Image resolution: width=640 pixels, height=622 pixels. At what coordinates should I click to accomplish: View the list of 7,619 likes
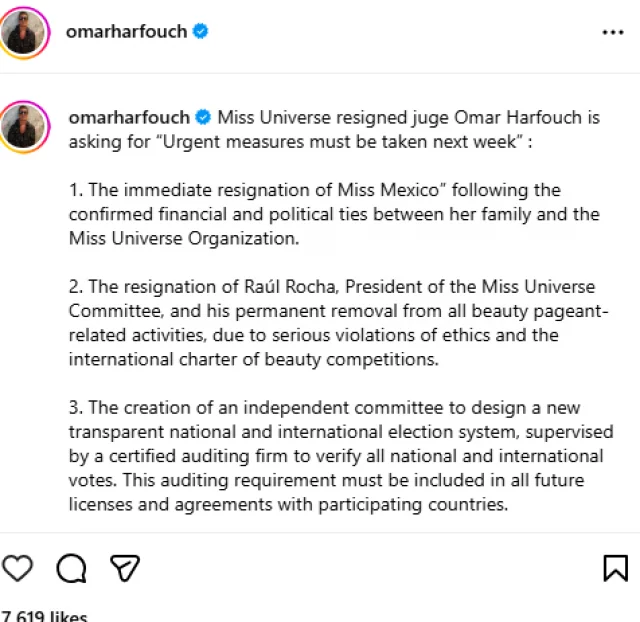pyautogui.click(x=46, y=616)
